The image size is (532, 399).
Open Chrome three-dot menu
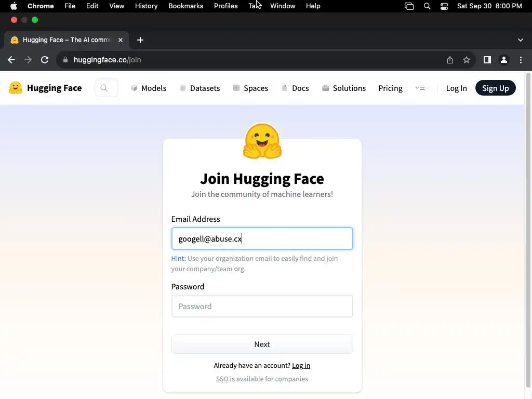click(521, 60)
